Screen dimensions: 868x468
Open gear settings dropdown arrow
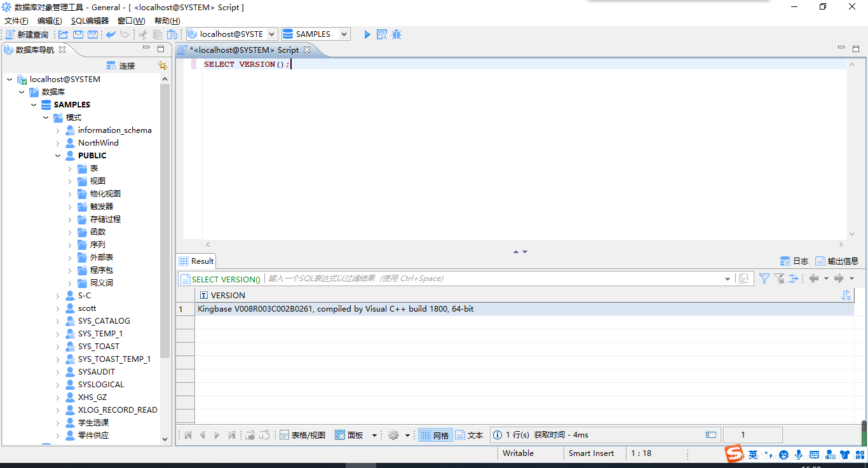[407, 436]
